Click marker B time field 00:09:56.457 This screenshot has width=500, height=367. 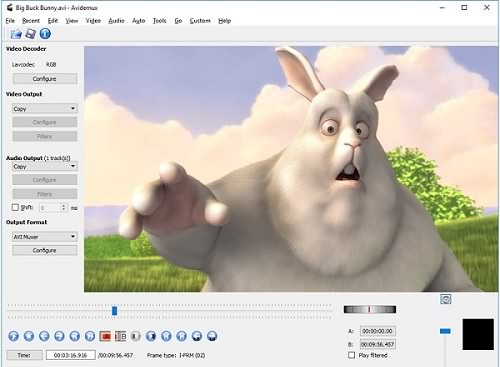[x=378, y=344]
